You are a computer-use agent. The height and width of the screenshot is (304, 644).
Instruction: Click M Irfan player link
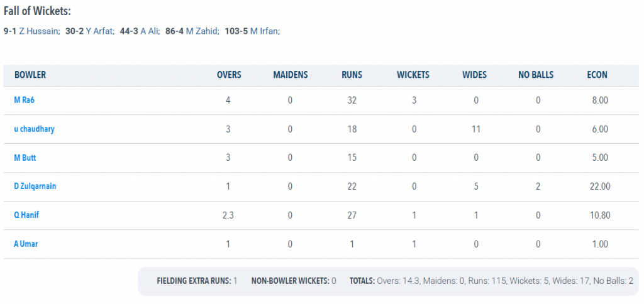coord(265,31)
